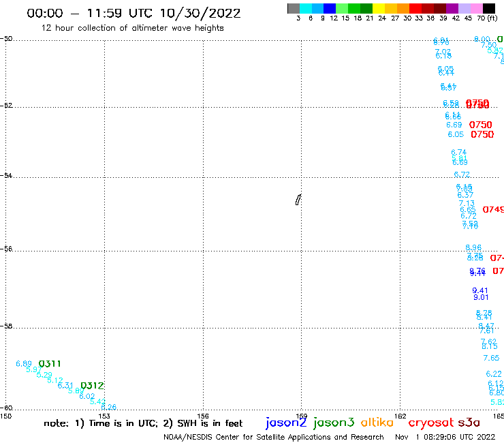This screenshot has height=443, width=504.
Task: Click the '153' longitude axis label
Action: coord(104,416)
